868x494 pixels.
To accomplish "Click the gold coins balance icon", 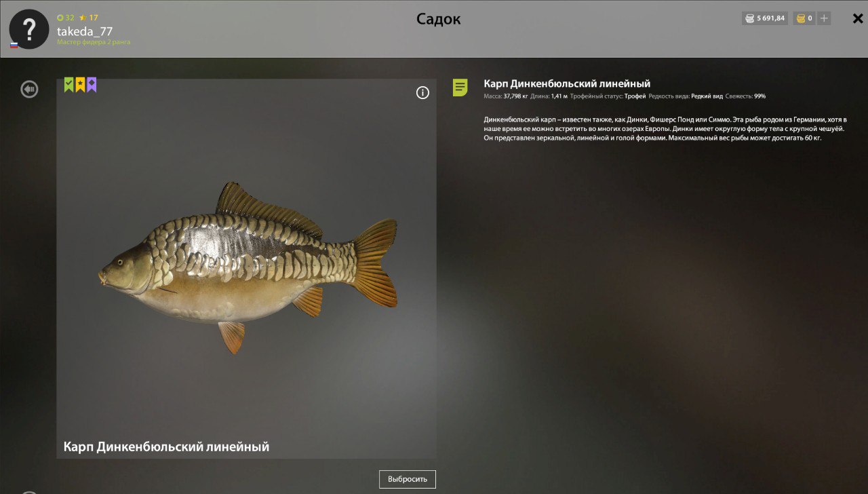I will point(800,18).
